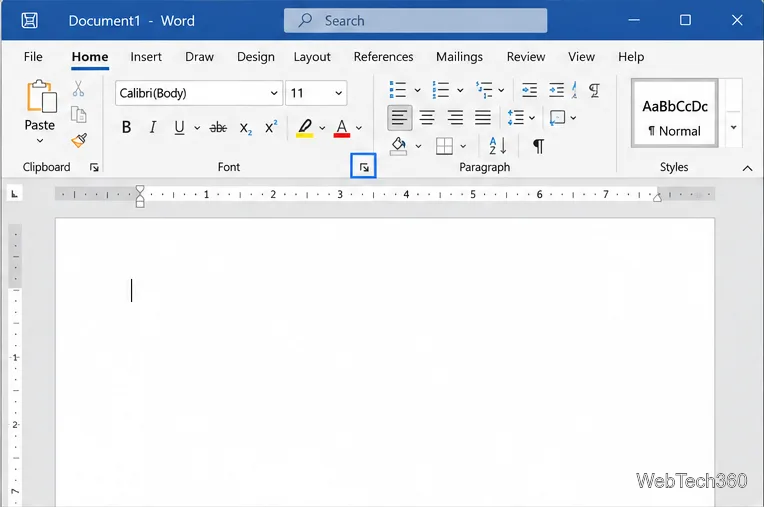Toggle Align Left
The width and height of the screenshot is (764, 507).
click(x=400, y=118)
